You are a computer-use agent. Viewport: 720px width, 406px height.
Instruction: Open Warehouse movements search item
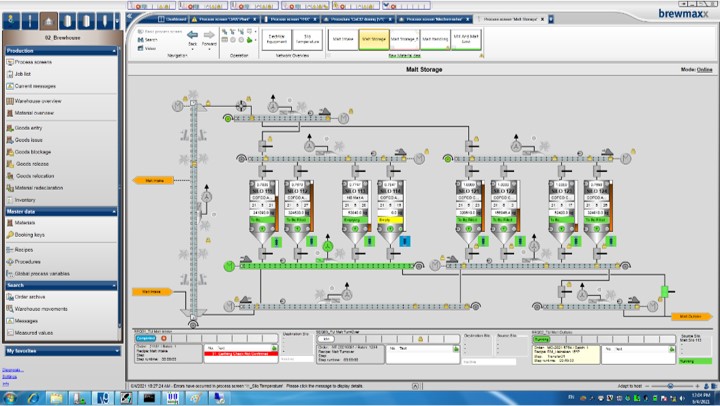[40, 308]
